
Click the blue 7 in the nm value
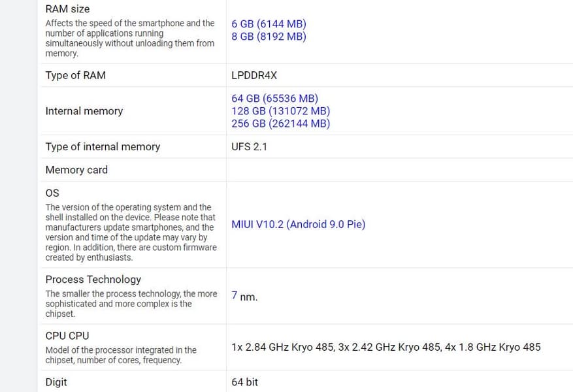point(235,295)
